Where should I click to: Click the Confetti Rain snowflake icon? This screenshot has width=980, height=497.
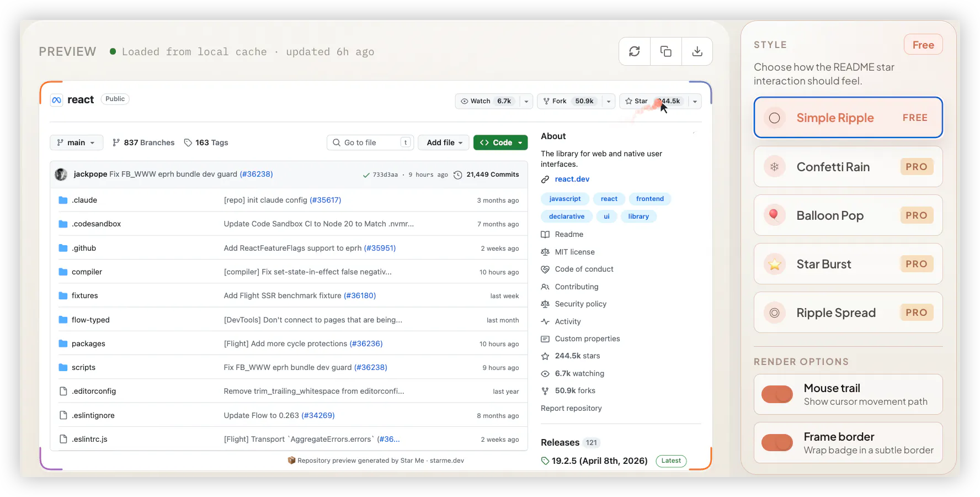pos(775,167)
